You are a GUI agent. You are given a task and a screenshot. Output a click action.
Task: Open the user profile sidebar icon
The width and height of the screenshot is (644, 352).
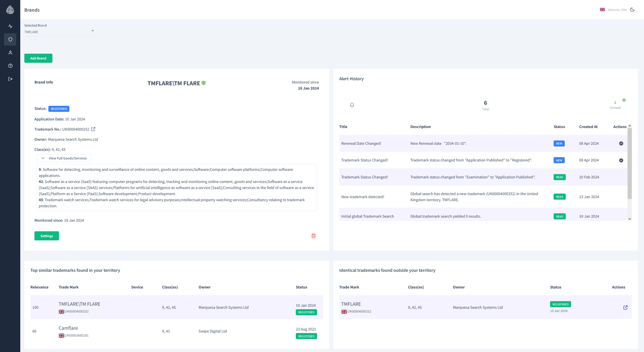click(10, 53)
